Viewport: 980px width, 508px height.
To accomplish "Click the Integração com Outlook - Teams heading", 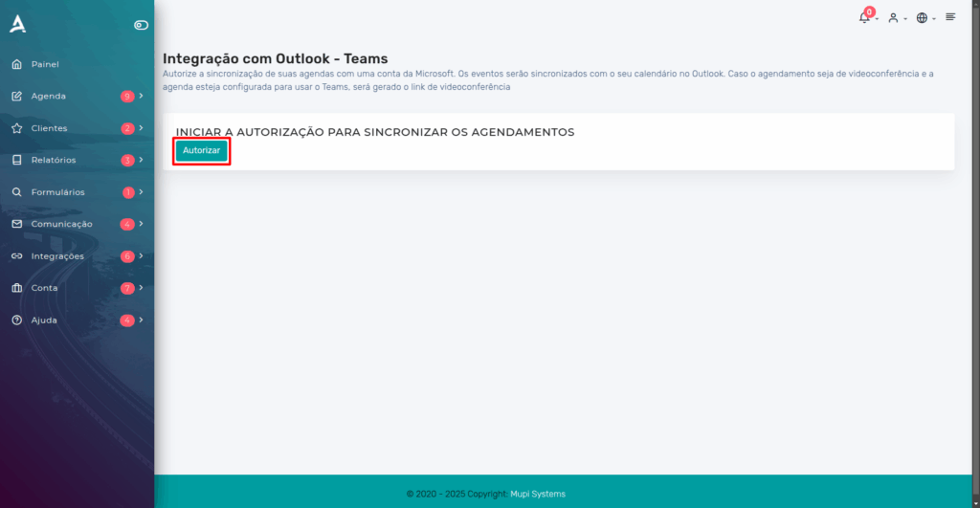I will click(x=275, y=58).
